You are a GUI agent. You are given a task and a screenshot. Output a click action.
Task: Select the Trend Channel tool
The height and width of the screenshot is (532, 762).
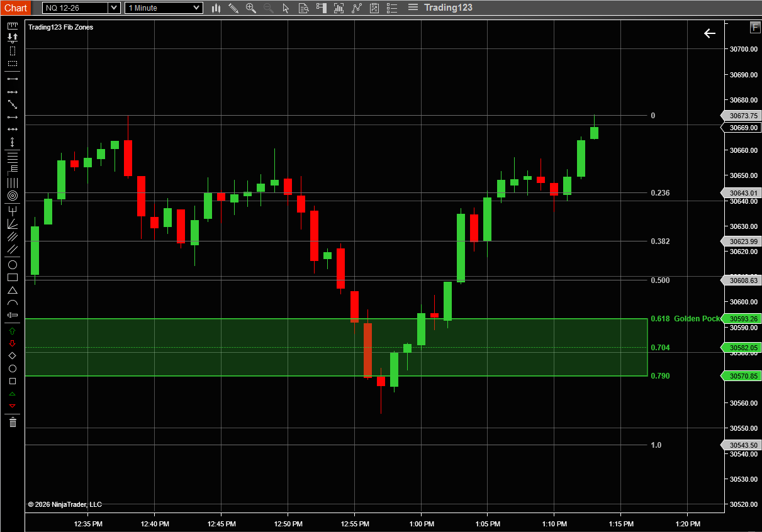pyautogui.click(x=13, y=249)
